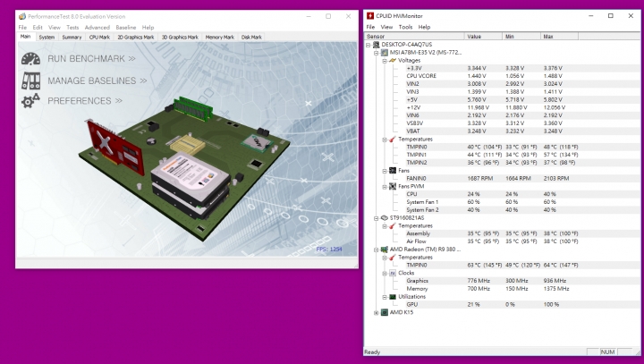Switch to the Memory Mark tab
Screen dimensions: 644x364
(x=220, y=37)
